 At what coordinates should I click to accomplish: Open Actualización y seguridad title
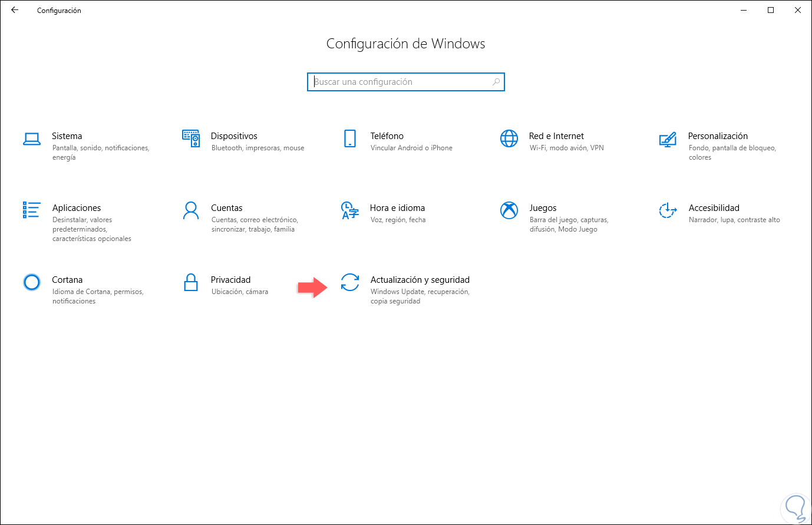420,280
